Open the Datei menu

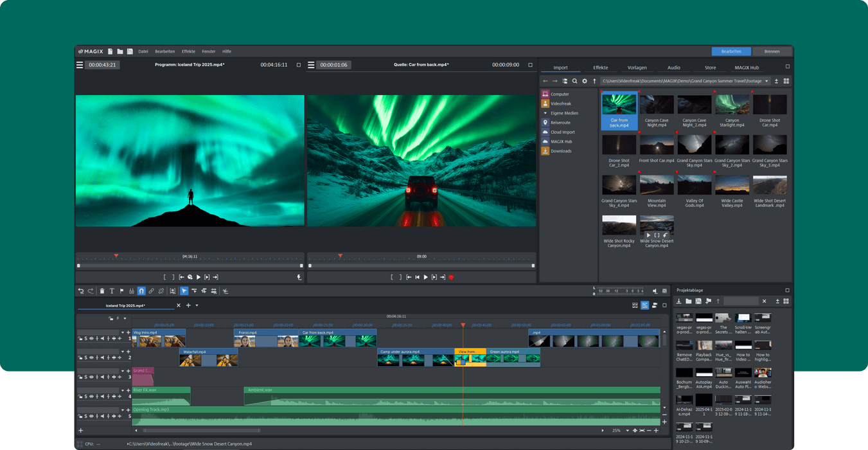coord(143,51)
